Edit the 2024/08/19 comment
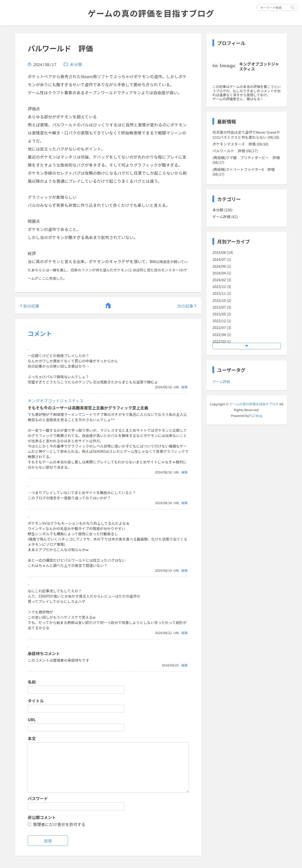The width and height of the screenshot is (302, 868). (184, 570)
